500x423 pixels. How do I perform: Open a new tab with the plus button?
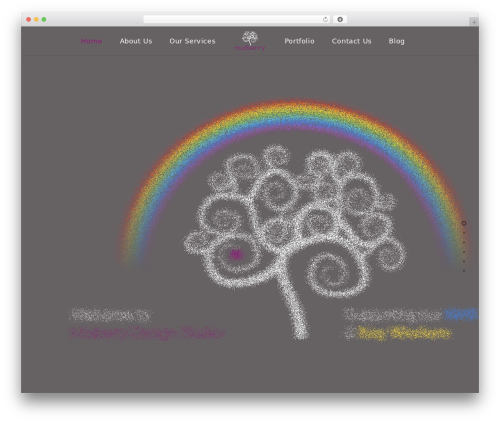474,22
